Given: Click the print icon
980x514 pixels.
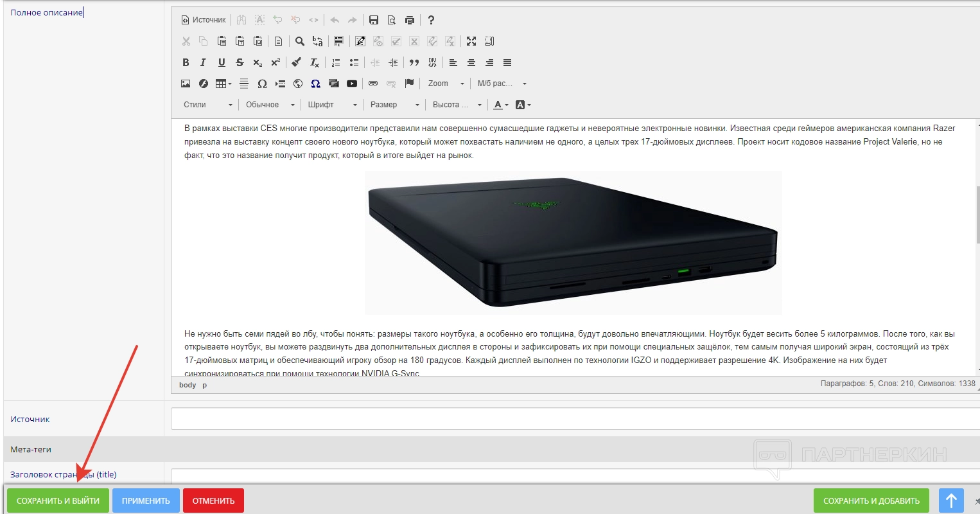Looking at the screenshot, I should (x=410, y=20).
